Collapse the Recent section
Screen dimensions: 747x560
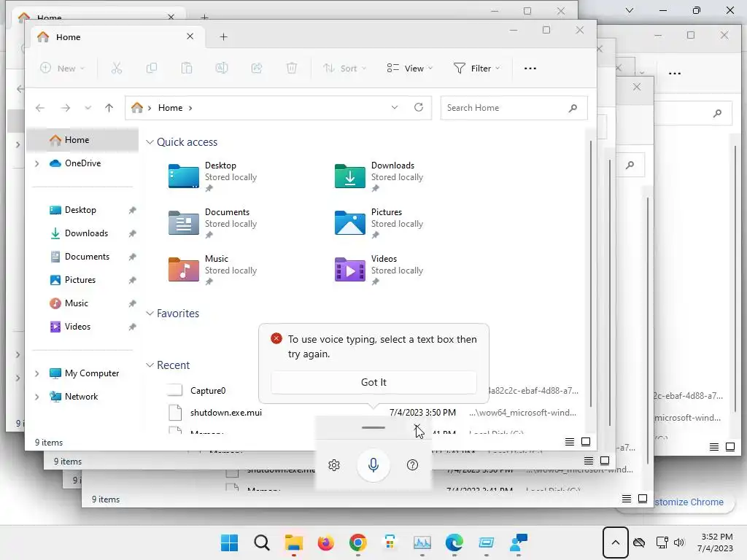coord(150,365)
